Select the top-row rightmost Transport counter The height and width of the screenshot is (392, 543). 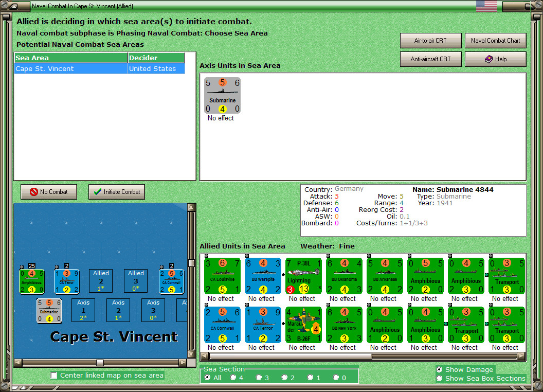point(506,276)
